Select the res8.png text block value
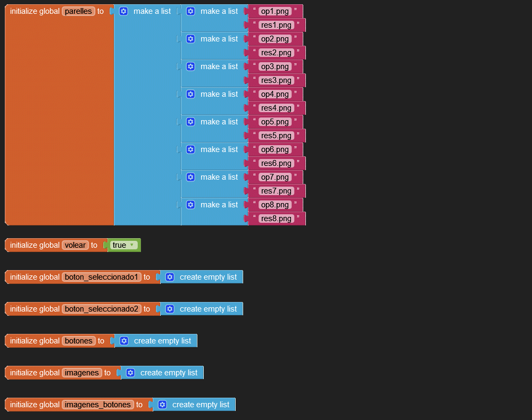 coord(276,219)
